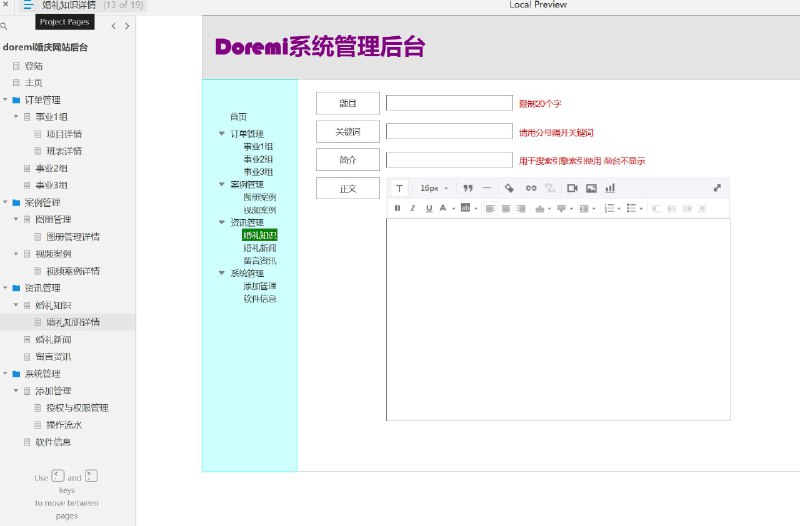Collapse 系统管理 in the cyan navigation menu

(221, 273)
